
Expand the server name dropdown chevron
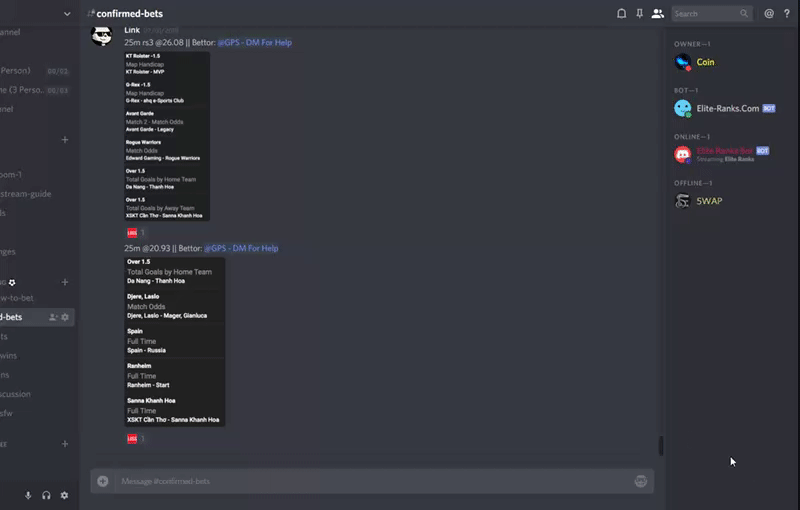point(67,14)
